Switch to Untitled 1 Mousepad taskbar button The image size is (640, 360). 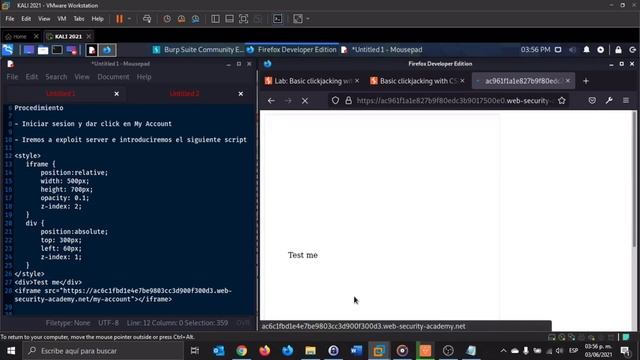click(382, 50)
